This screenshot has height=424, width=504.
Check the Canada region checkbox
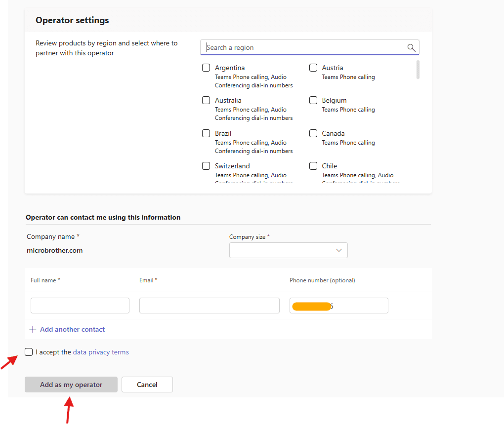(x=313, y=133)
